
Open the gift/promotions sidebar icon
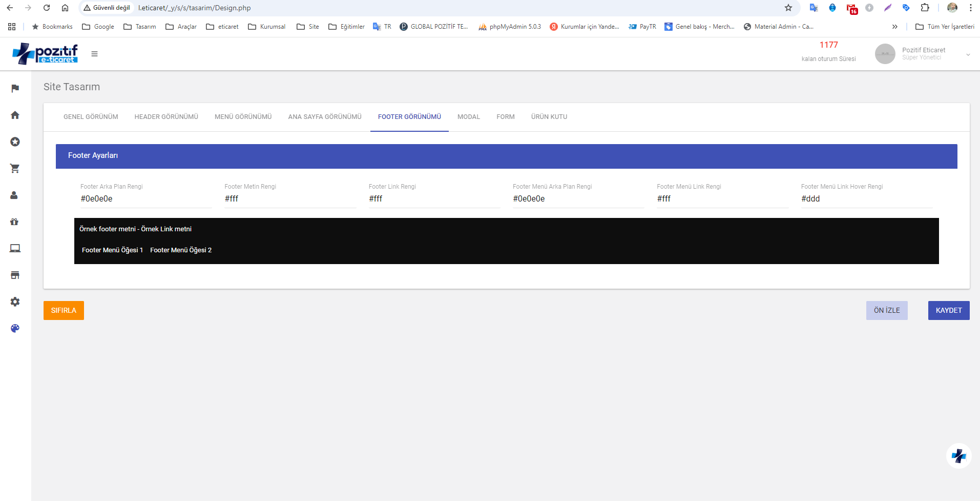(x=15, y=222)
